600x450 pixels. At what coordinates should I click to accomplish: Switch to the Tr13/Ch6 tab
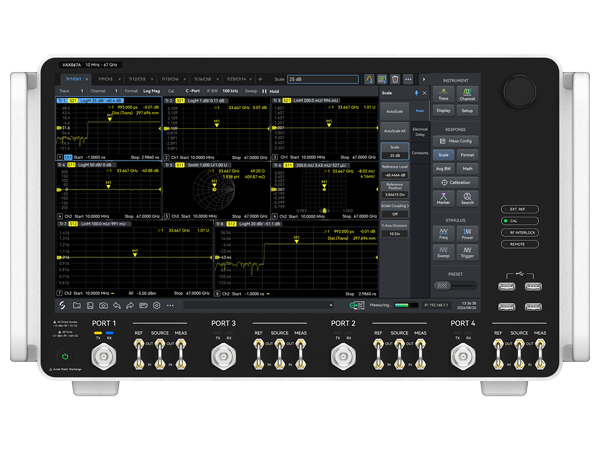(173, 79)
